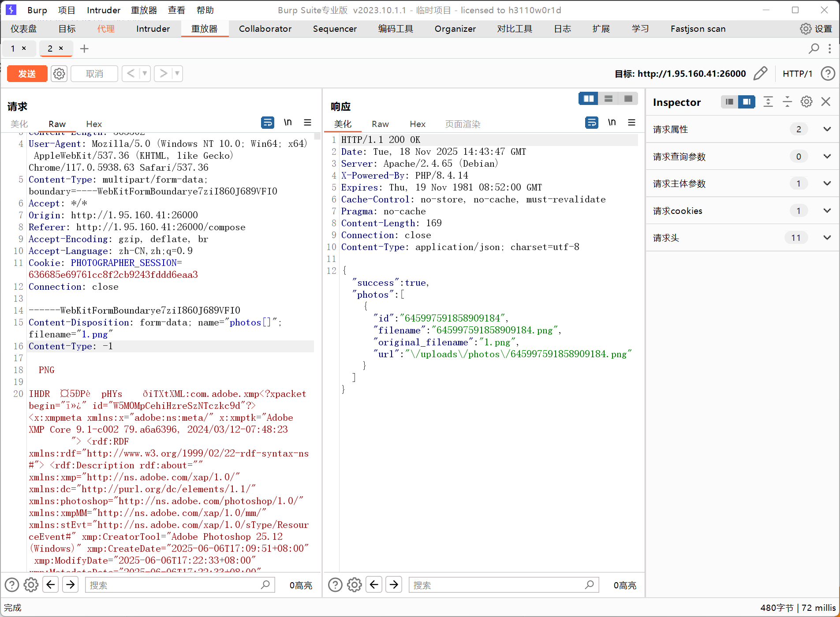Toggle word wrap in the request editor

(268, 123)
